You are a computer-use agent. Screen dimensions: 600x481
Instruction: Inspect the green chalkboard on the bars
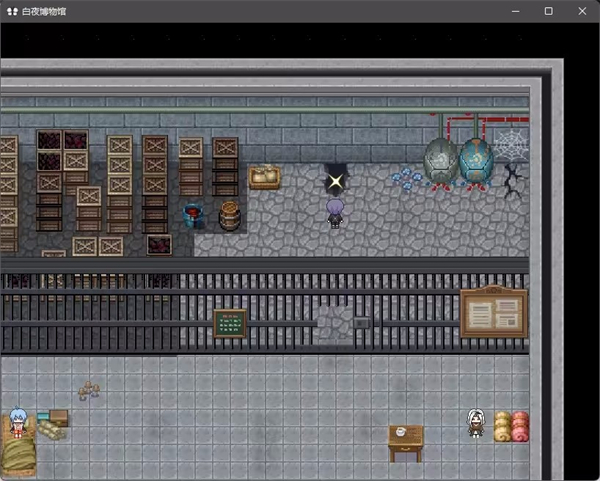[x=230, y=324]
